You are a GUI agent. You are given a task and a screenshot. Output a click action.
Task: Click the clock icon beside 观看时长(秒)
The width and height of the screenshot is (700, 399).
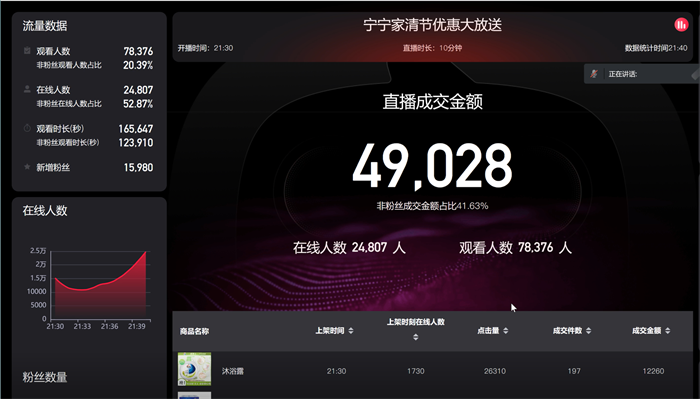point(27,128)
